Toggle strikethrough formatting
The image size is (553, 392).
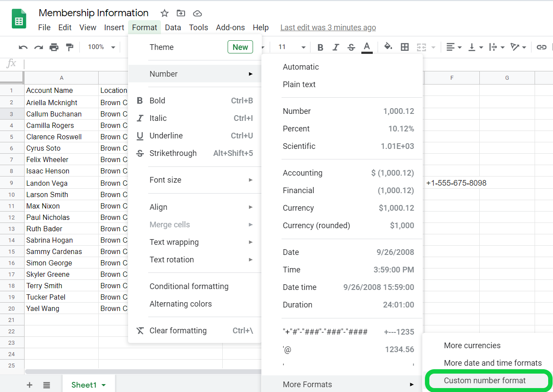coord(351,47)
